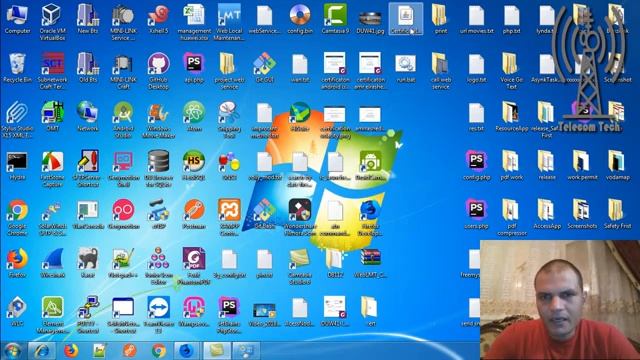Viewport: 640px width, 360px height.
Task: Open Chrome from the taskbar
Action: (x=159, y=351)
